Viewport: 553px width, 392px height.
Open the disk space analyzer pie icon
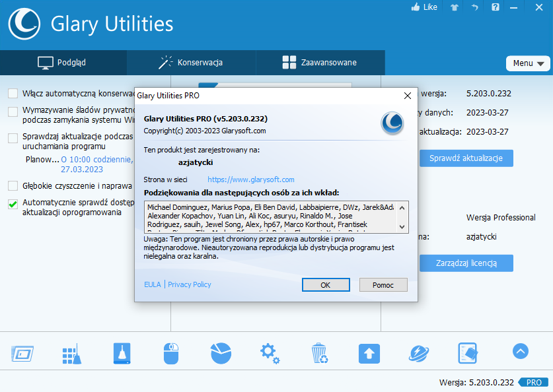click(x=221, y=353)
